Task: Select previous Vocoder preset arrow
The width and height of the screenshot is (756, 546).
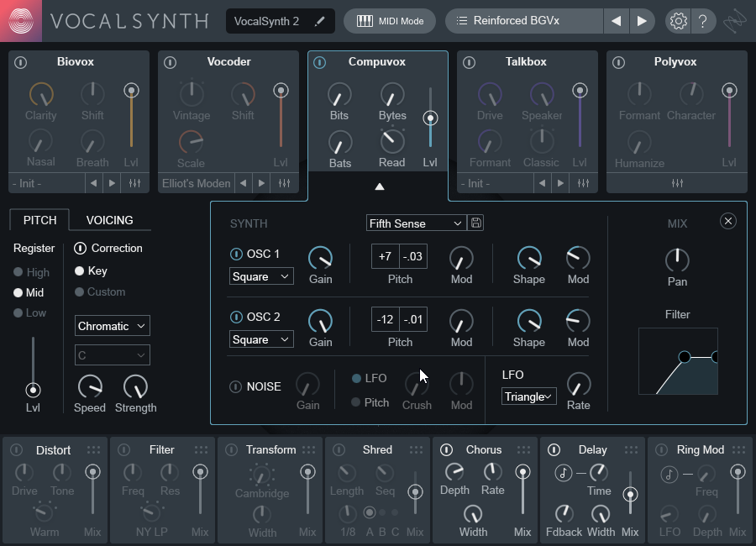Action: [243, 183]
